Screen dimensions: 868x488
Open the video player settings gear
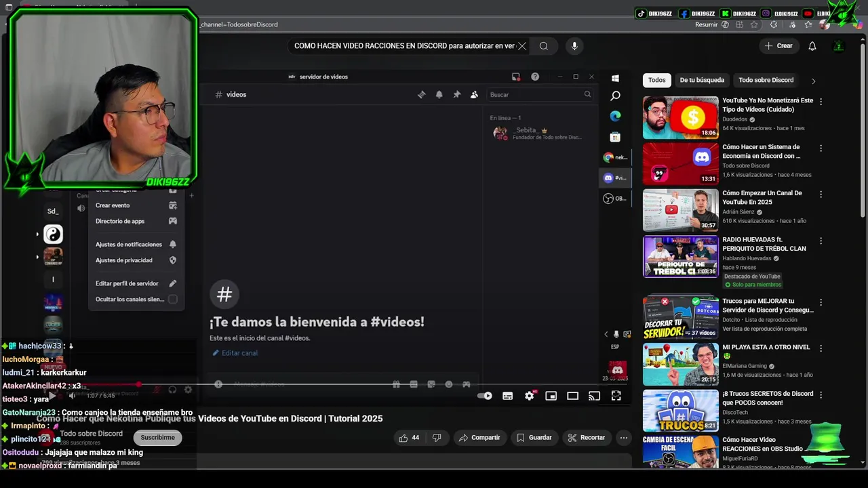click(529, 396)
